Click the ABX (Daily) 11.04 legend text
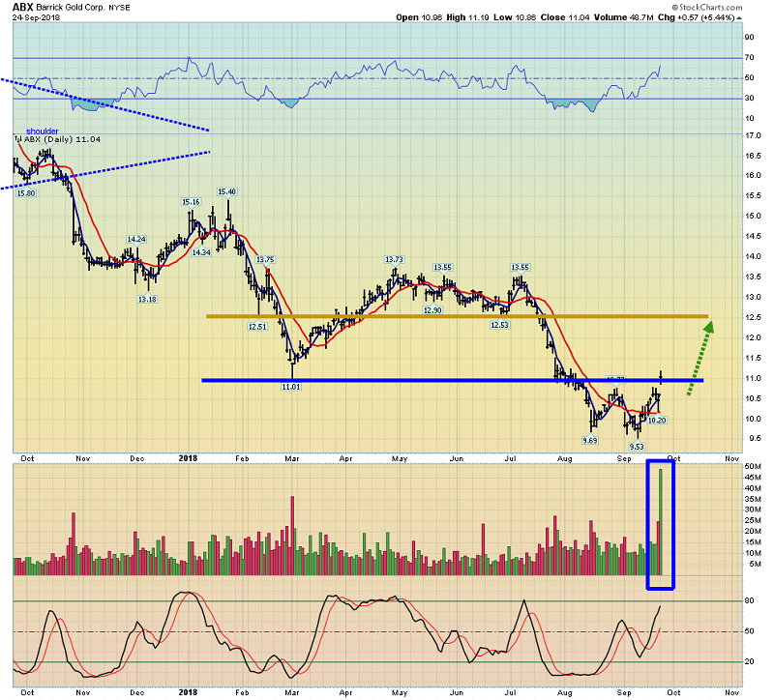Viewport: 774px width, 700px height. 62,139
